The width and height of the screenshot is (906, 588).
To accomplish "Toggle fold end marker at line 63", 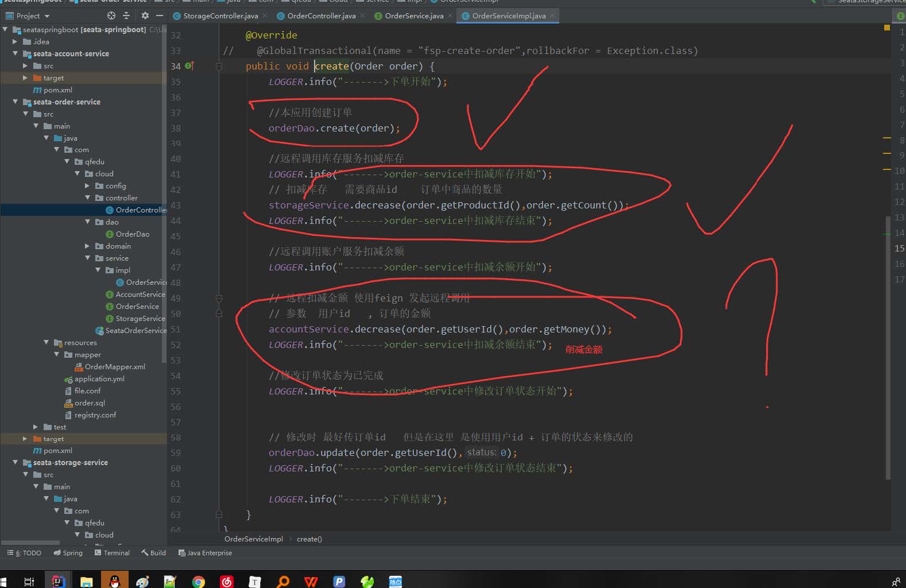I will [x=219, y=514].
